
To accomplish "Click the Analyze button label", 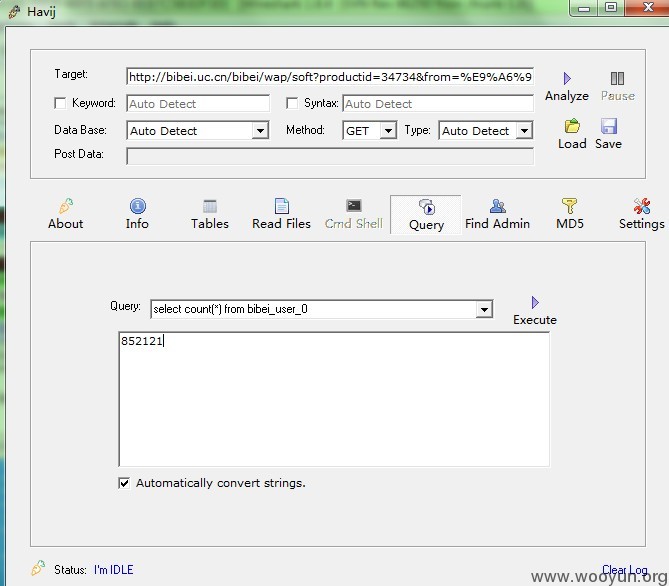I will [567, 96].
